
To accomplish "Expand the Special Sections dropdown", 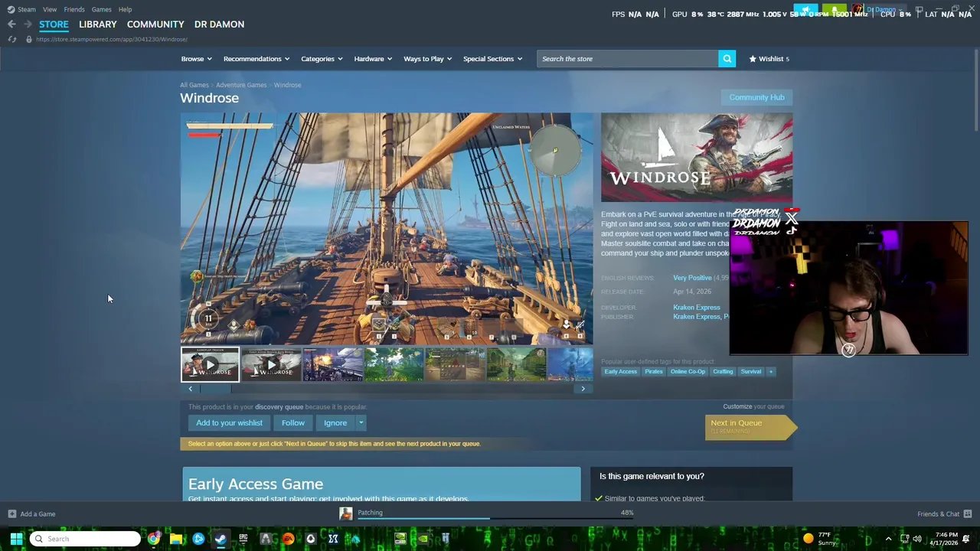I will point(492,59).
